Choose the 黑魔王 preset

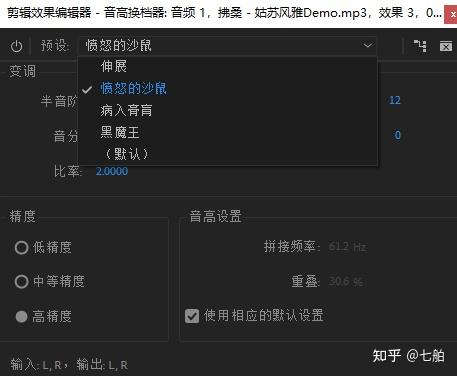pos(227,132)
